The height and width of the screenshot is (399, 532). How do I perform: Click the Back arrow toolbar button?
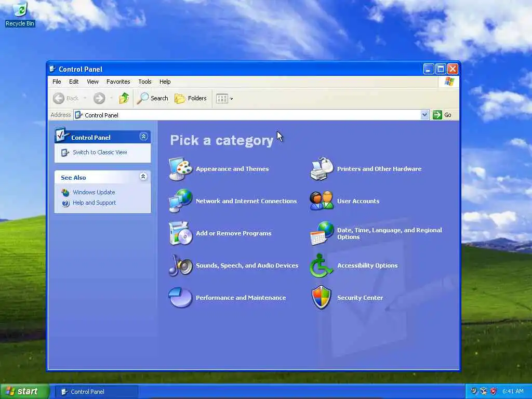pos(66,98)
